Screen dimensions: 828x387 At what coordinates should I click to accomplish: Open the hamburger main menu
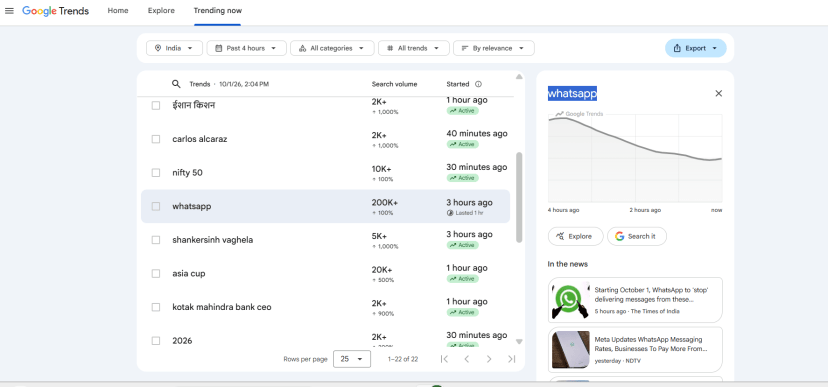pos(9,11)
